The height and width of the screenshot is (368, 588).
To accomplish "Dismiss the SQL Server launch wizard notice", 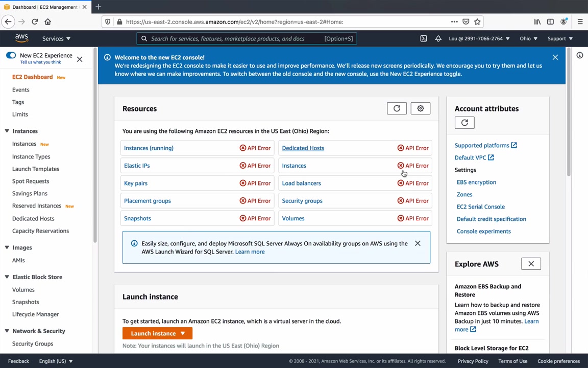I will point(418,243).
